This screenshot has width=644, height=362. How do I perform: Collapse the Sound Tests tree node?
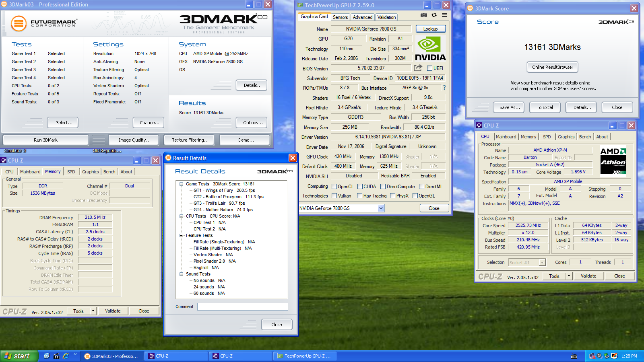pyautogui.click(x=182, y=274)
